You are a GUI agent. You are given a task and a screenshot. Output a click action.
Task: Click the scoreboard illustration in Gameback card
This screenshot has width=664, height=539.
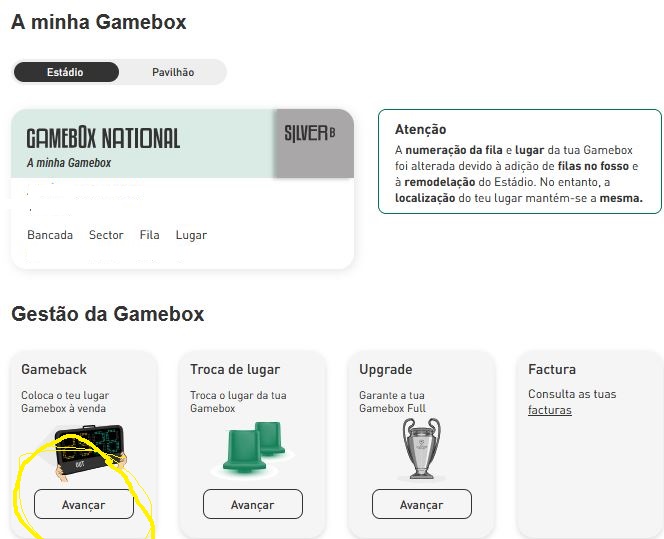tap(91, 453)
